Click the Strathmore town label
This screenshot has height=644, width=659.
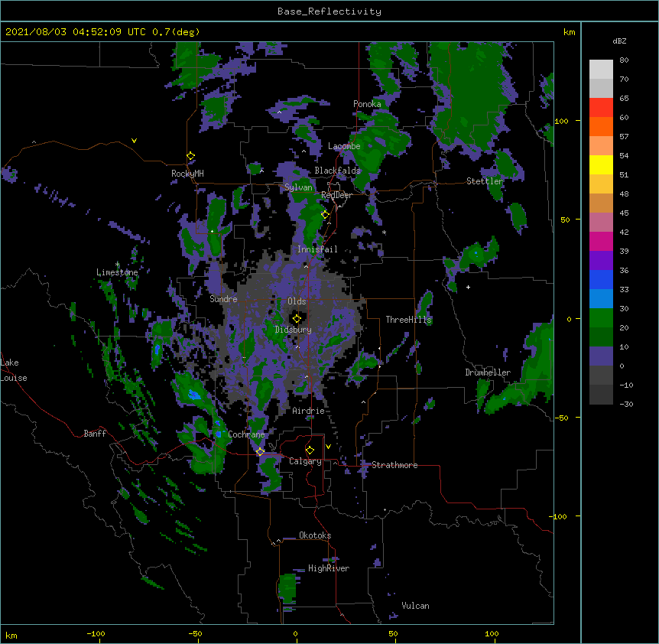[394, 465]
